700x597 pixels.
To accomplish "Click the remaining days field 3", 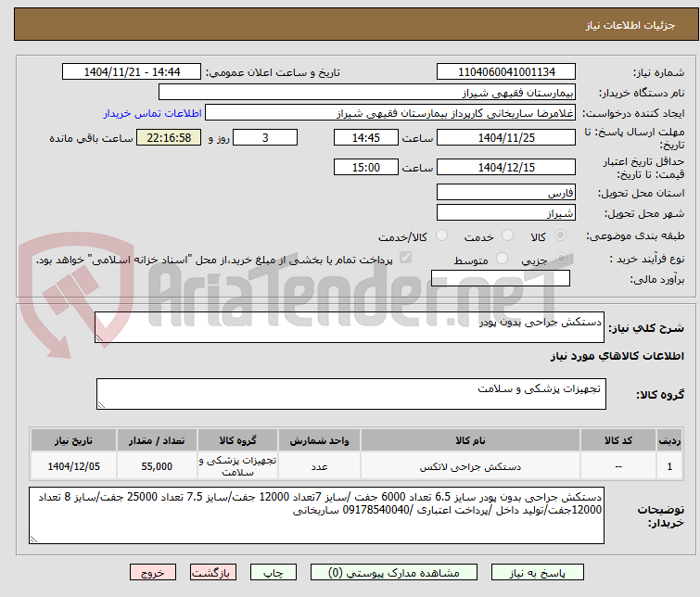I will click(x=265, y=137).
